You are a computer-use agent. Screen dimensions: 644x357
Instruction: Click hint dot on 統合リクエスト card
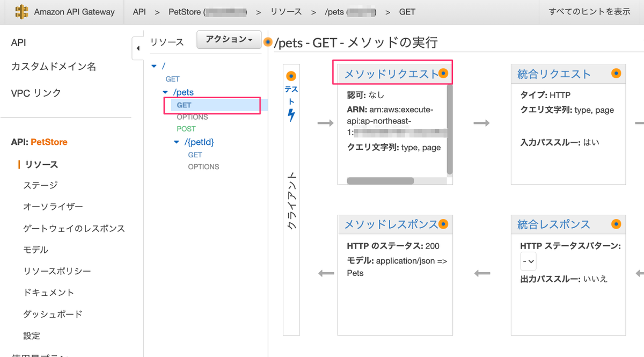coord(617,73)
